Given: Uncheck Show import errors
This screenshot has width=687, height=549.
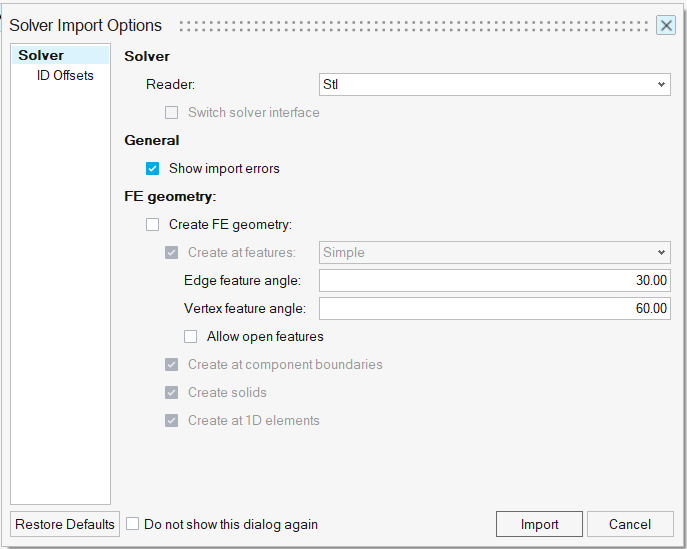Looking at the screenshot, I should pos(152,169).
